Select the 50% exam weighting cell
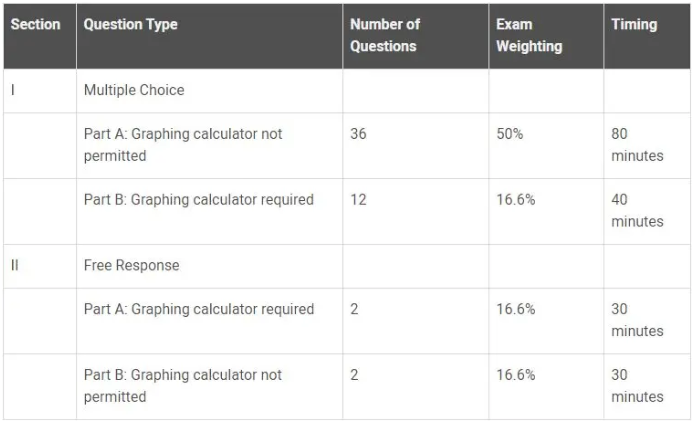Image resolution: width=694 pixels, height=423 pixels. pyautogui.click(x=509, y=134)
